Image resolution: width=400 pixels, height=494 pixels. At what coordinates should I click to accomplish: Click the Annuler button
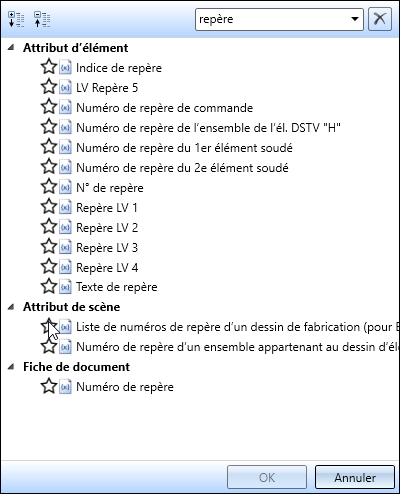tap(355, 477)
